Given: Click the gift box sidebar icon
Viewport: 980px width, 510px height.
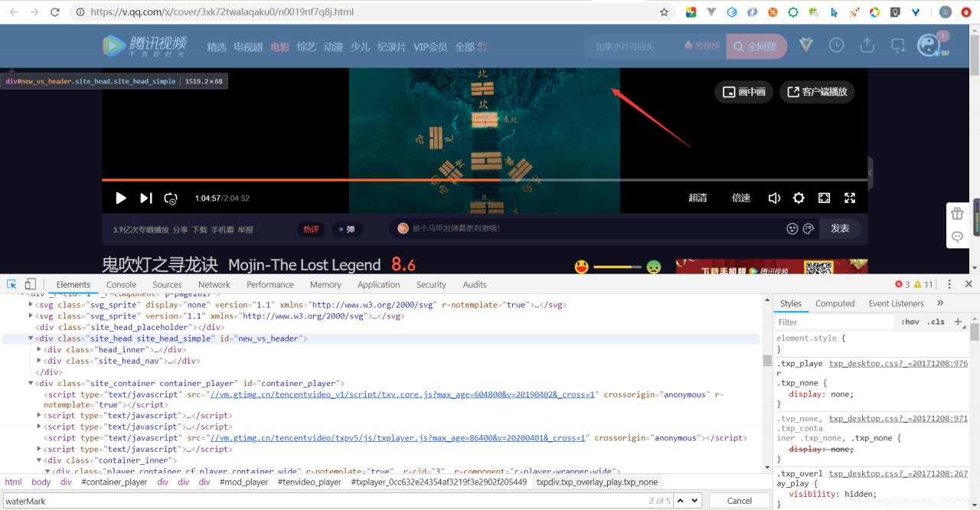Looking at the screenshot, I should (x=957, y=214).
